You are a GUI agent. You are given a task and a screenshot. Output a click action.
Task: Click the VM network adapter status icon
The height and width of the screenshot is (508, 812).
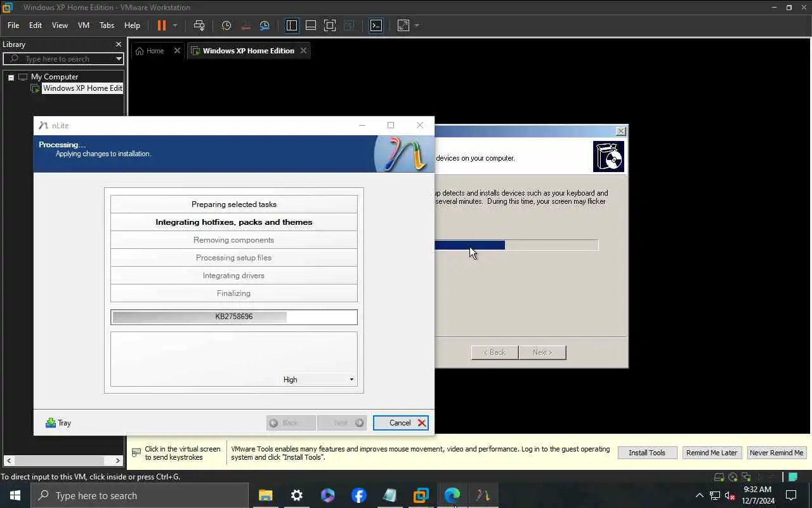[x=746, y=477]
